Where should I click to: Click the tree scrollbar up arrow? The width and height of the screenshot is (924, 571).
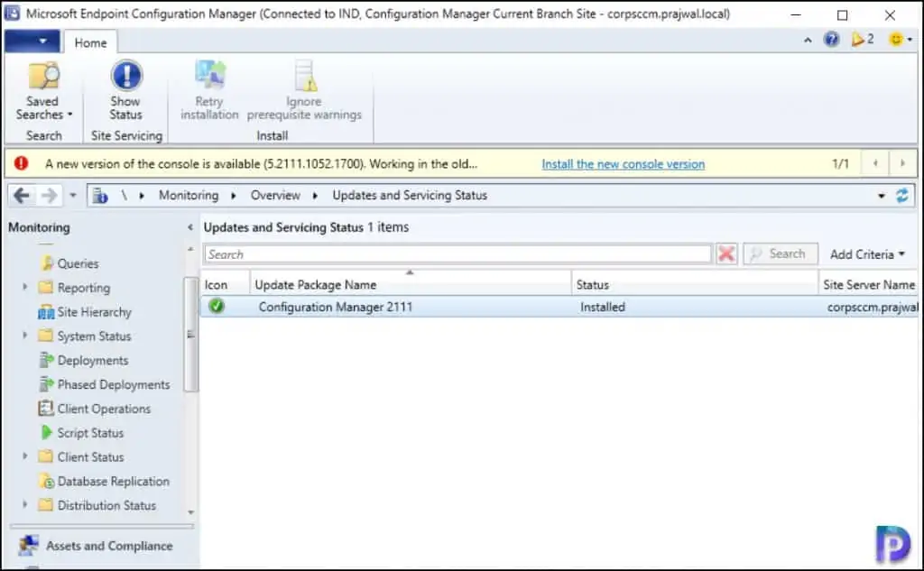(x=190, y=249)
